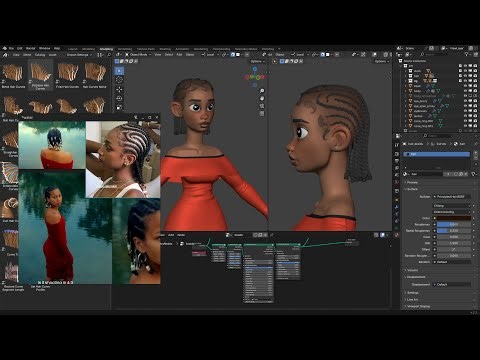Expand the Preview panel

pos(412,183)
